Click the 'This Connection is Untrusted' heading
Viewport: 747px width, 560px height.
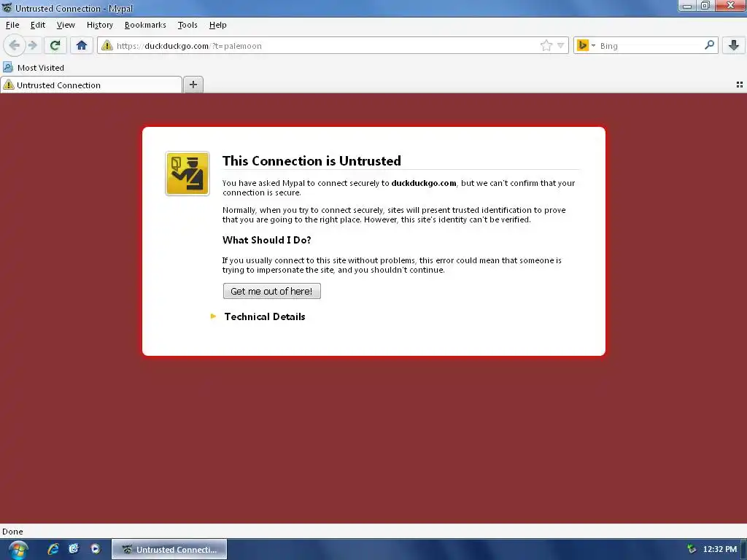tap(311, 161)
